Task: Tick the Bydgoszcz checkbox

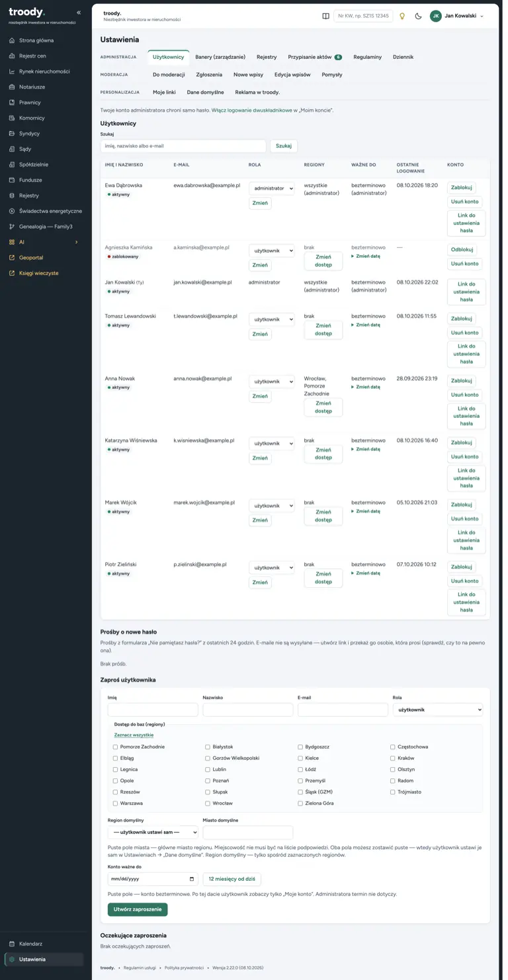Action: [x=300, y=747]
